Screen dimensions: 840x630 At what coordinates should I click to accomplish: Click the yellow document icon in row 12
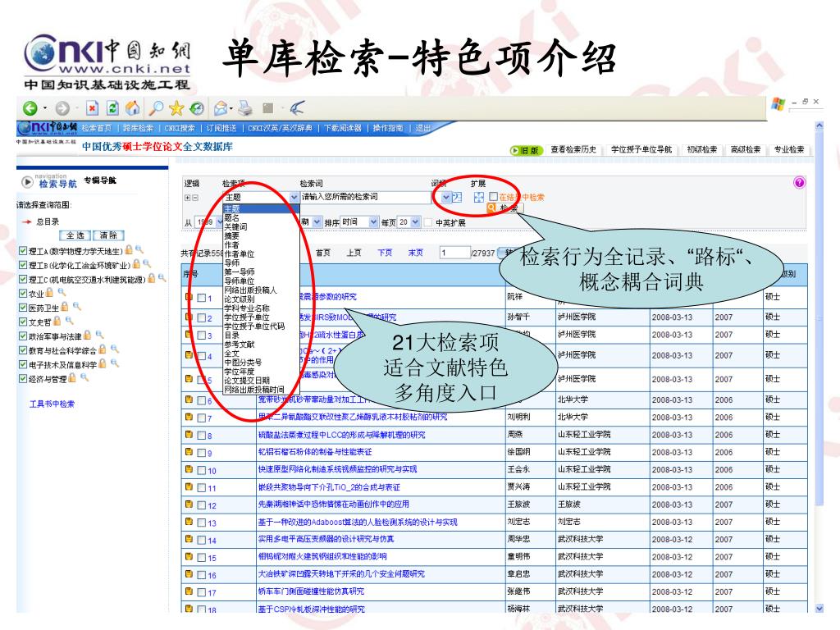[x=189, y=504]
